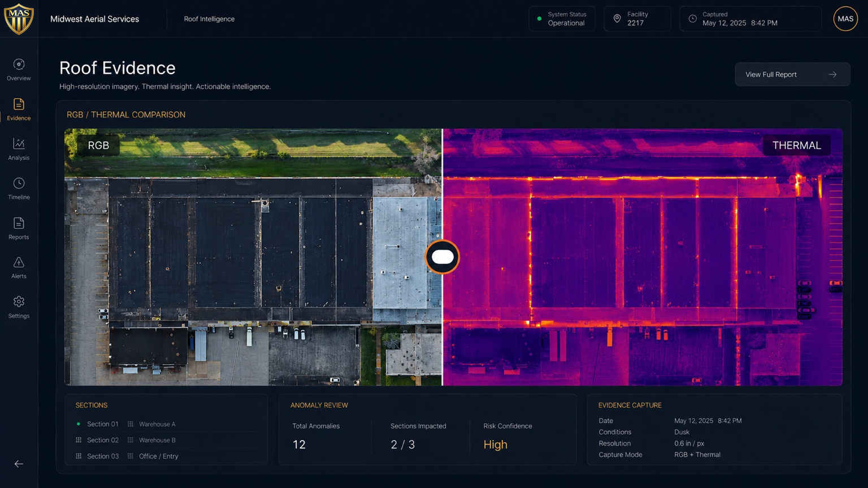The image size is (868, 488).
Task: Click the Resolution value 0.6 in / px
Action: (x=689, y=443)
